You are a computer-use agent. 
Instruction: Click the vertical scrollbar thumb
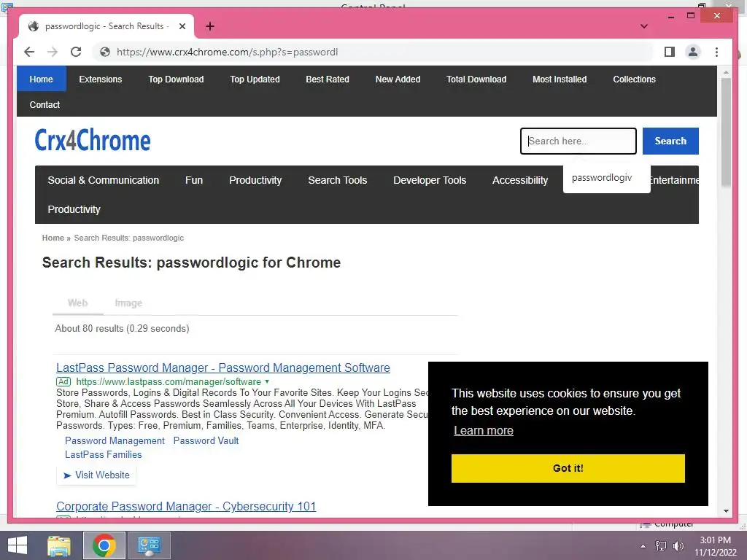pyautogui.click(x=726, y=133)
